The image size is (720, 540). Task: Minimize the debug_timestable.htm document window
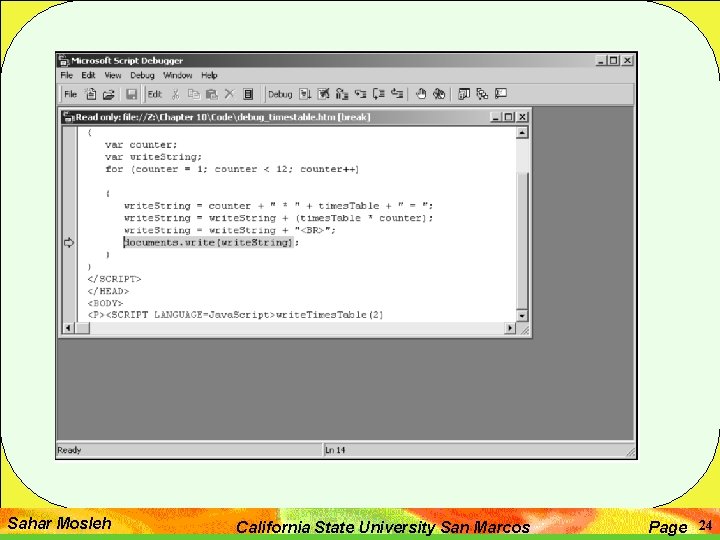click(495, 117)
